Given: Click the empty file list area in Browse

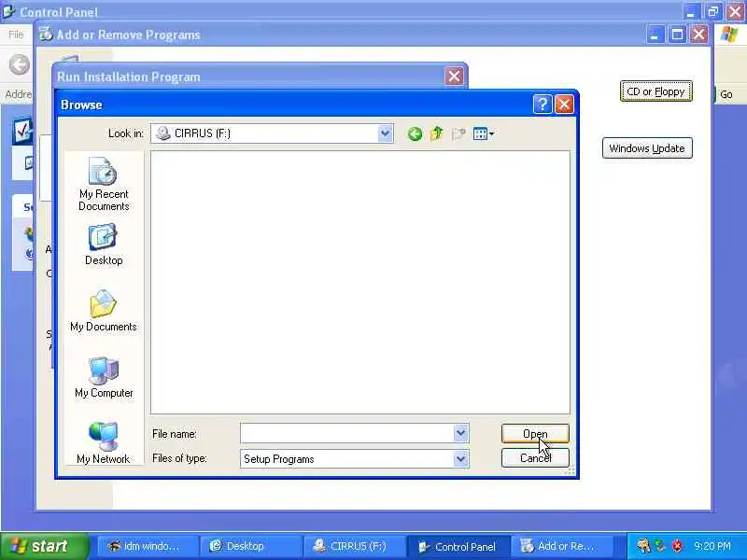Looking at the screenshot, I should [x=360, y=283].
